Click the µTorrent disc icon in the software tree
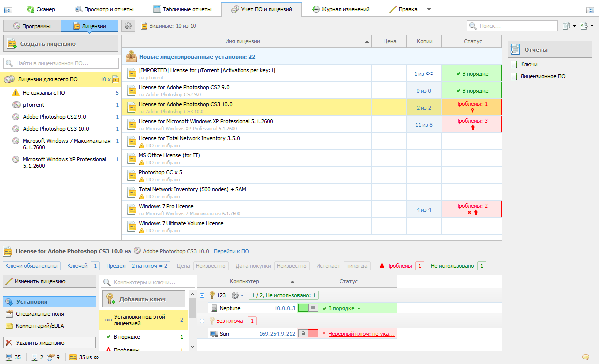The width and height of the screenshot is (599, 364). (16, 105)
